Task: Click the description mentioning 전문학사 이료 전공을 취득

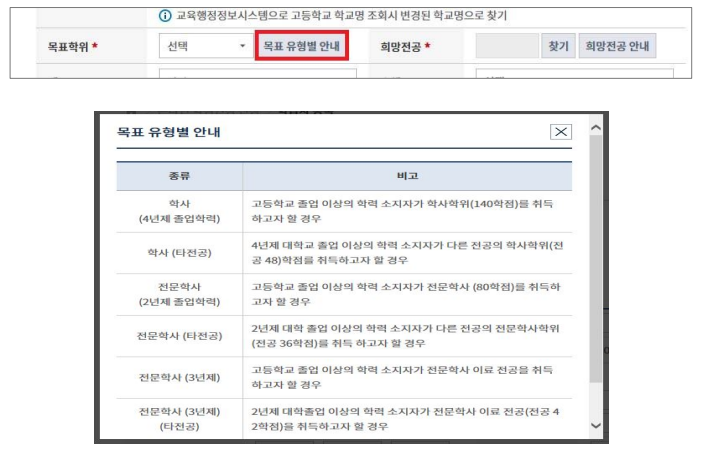Action: (402, 377)
